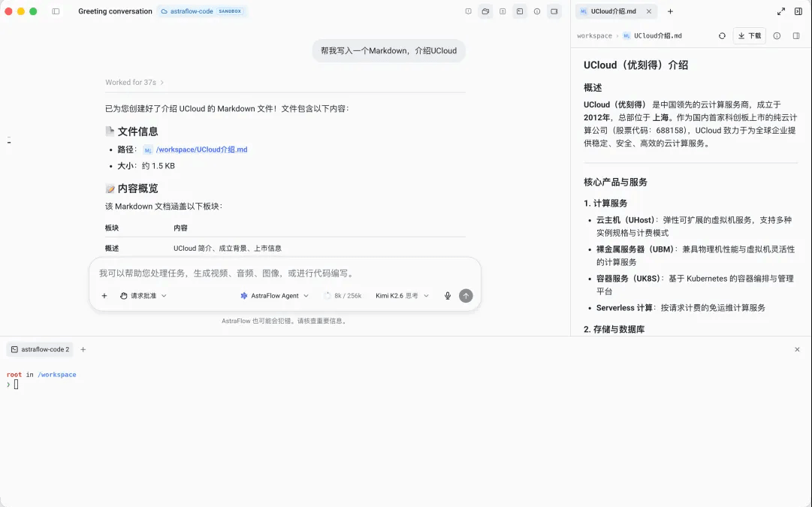This screenshot has width=812, height=507.
Task: Click the plus attachment icon in composer
Action: point(104,296)
